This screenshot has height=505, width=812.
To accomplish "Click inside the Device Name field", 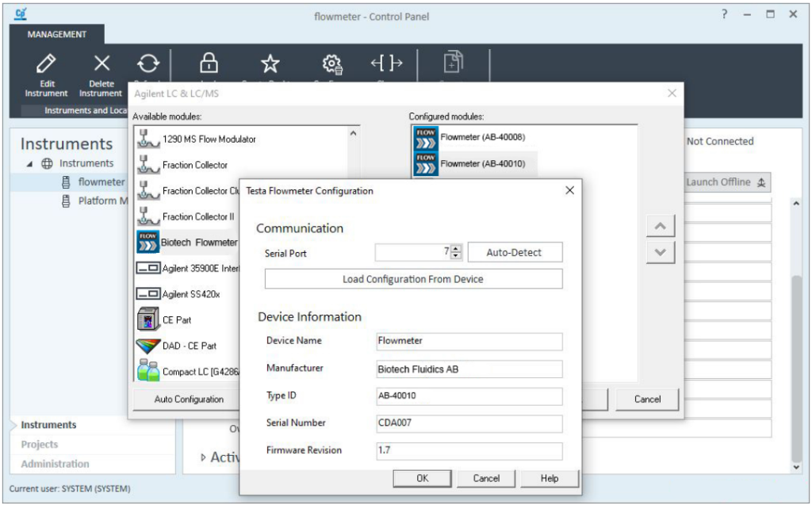I will click(469, 341).
